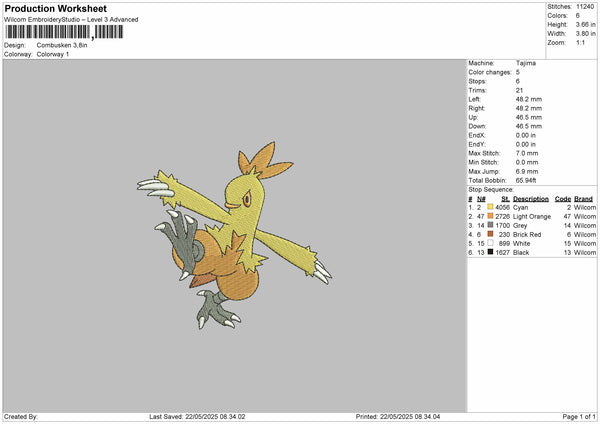This screenshot has width=600, height=424.
Task: Click the Max Jump value 6.9 mm
Action: coord(527,171)
